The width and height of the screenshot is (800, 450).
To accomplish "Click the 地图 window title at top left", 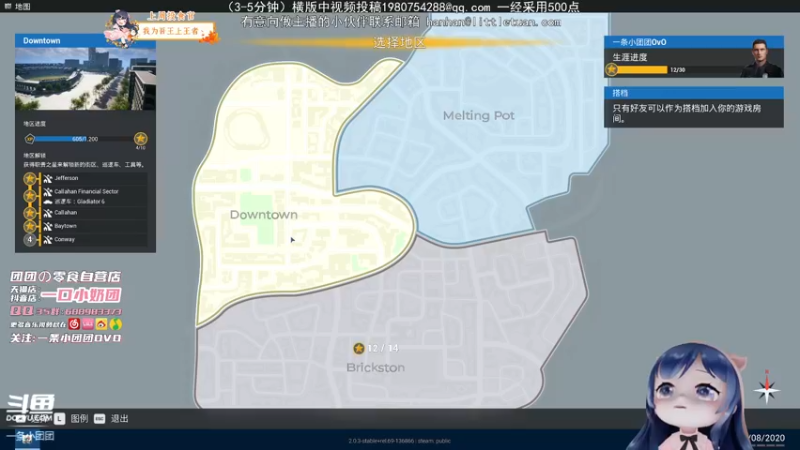I will (22, 6).
